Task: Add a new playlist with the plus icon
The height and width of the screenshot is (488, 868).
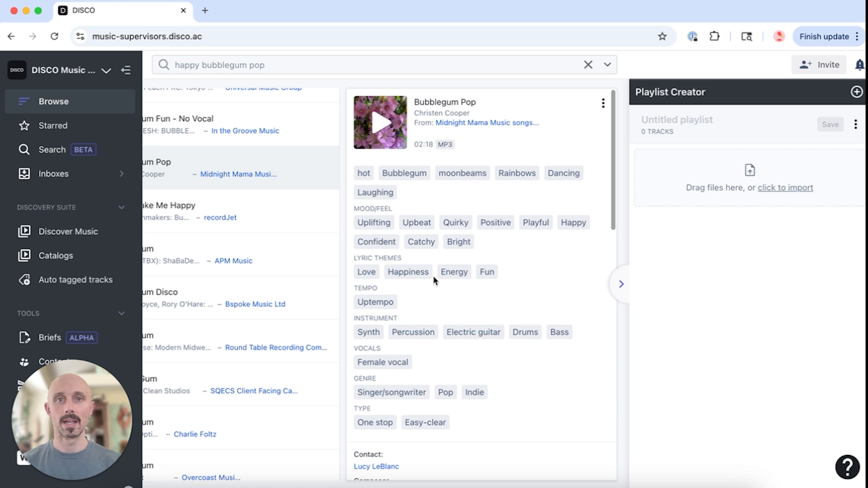Action: (x=857, y=92)
